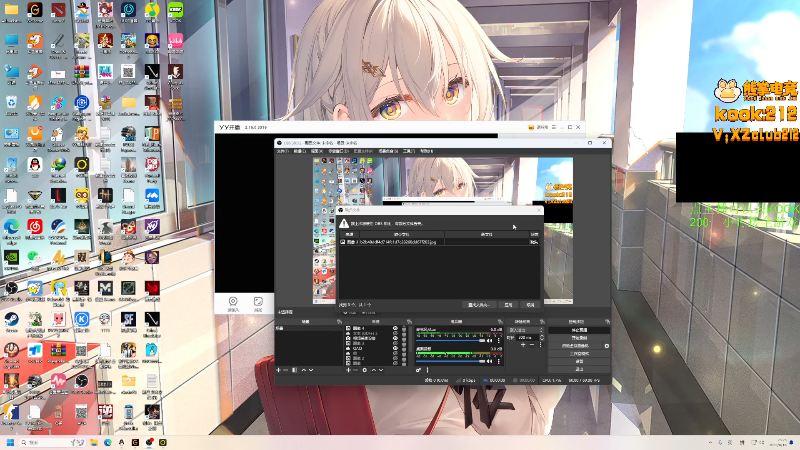Toggle visibility eye of 图像 2 source

coord(395,358)
